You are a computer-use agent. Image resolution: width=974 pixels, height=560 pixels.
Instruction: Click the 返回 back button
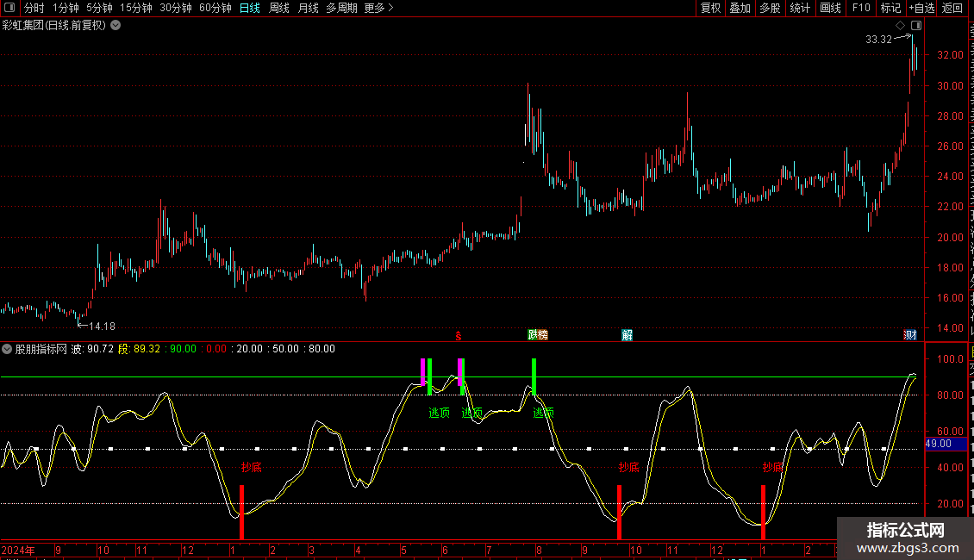pos(952,8)
